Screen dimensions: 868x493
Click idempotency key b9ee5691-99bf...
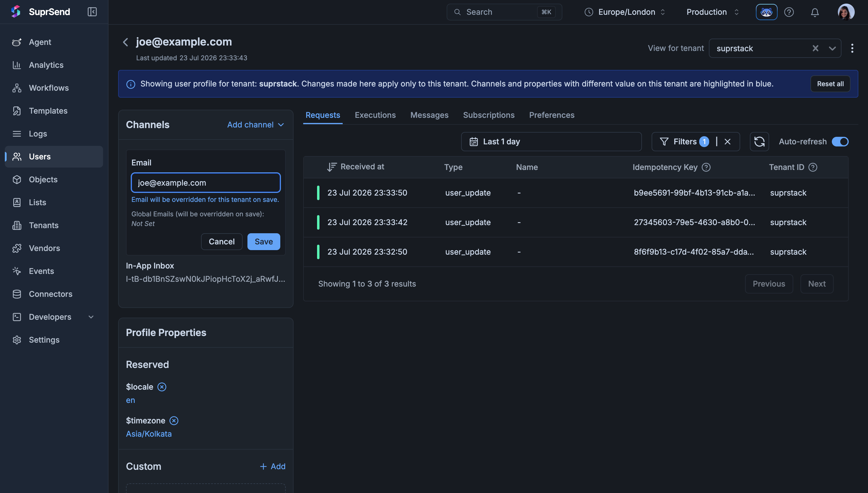[694, 193]
